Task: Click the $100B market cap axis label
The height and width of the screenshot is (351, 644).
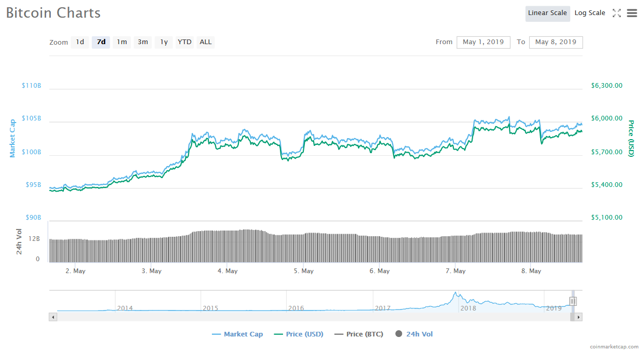Action: [x=31, y=152]
